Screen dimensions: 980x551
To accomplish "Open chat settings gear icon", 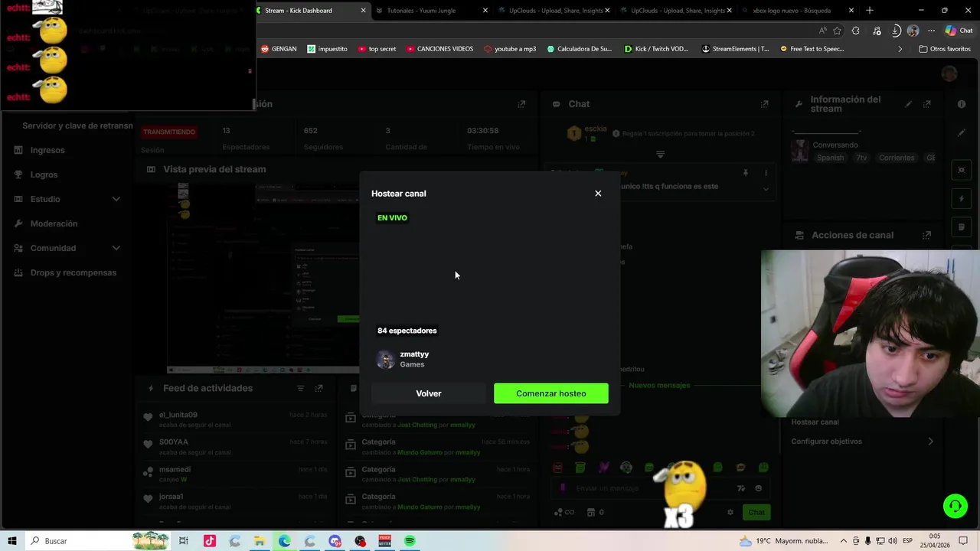I will (x=730, y=512).
